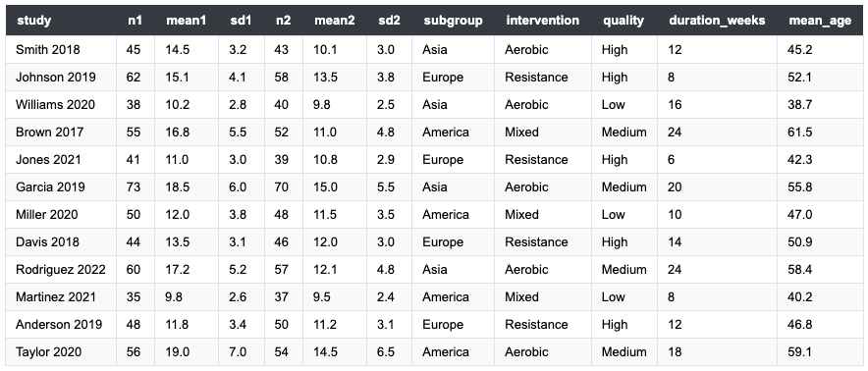This screenshot has height=371, width=868.
Task: Select the 'Taylor 2020' study cell
Action: click(49, 352)
